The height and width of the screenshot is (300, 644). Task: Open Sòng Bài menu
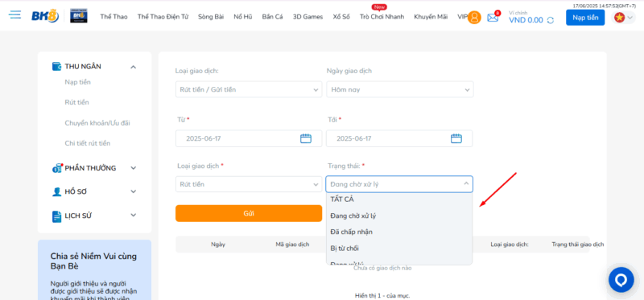click(211, 17)
